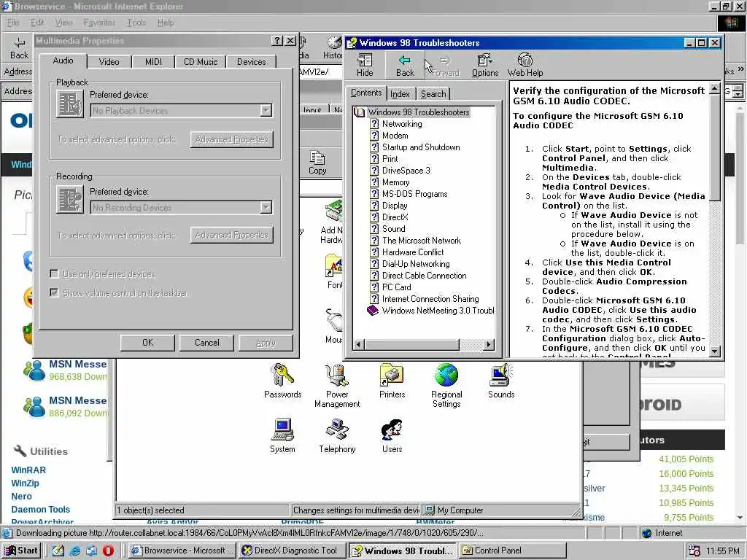Open the Printers icon in Control Panel

coord(392,381)
